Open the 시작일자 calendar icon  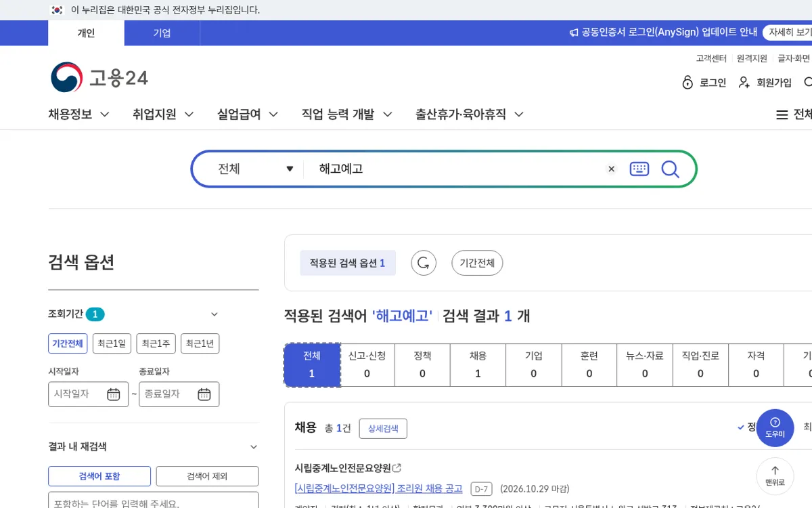tap(114, 394)
